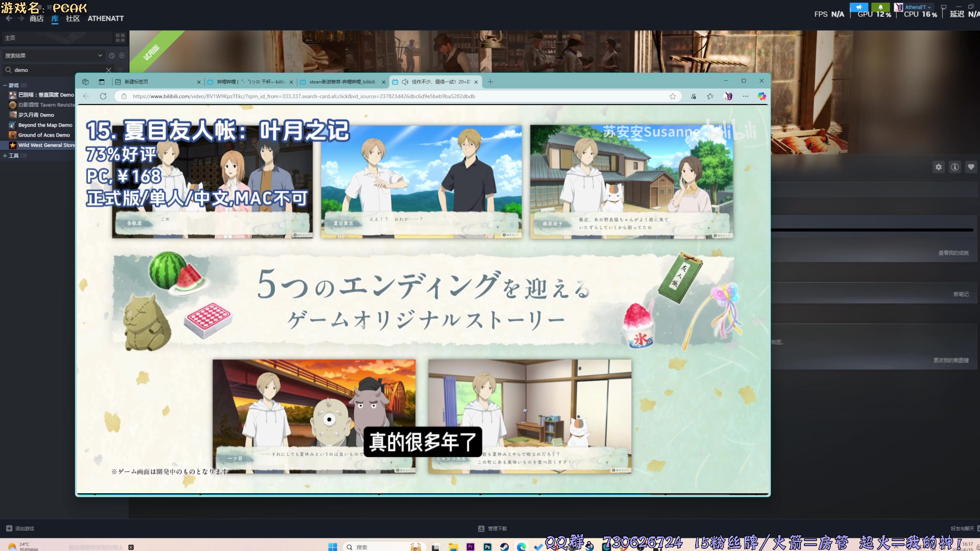Select Beyond the Map Demo in the library list

tap(41, 125)
